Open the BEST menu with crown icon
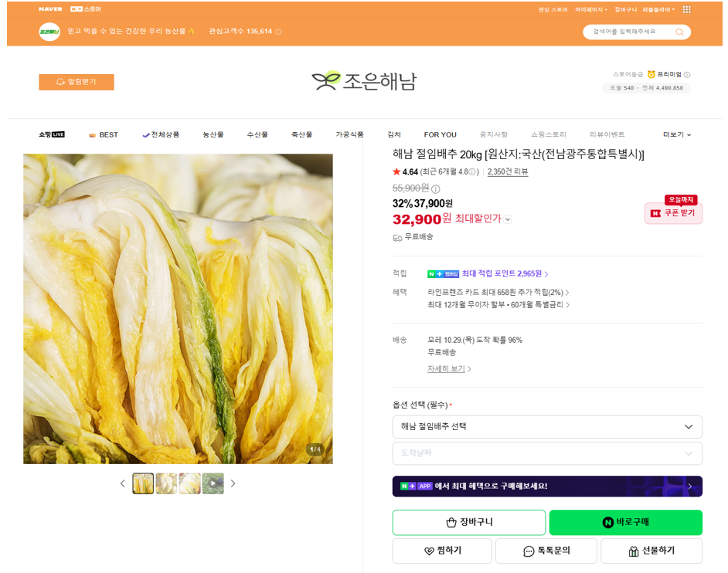 pos(103,134)
